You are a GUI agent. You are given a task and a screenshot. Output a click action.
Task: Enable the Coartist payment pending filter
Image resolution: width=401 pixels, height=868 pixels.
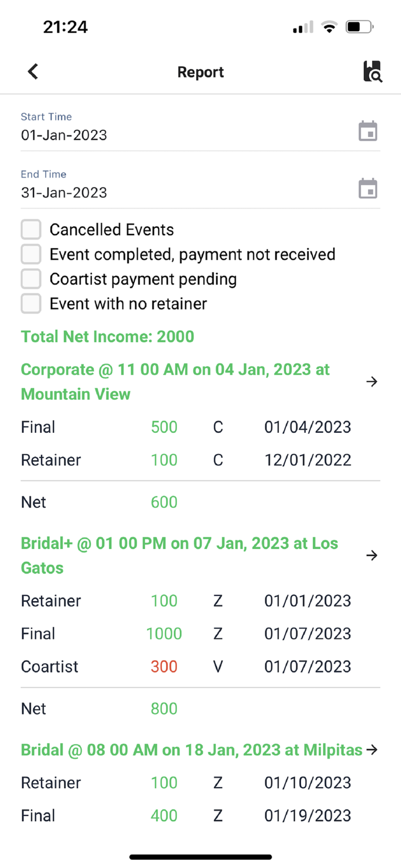point(31,279)
